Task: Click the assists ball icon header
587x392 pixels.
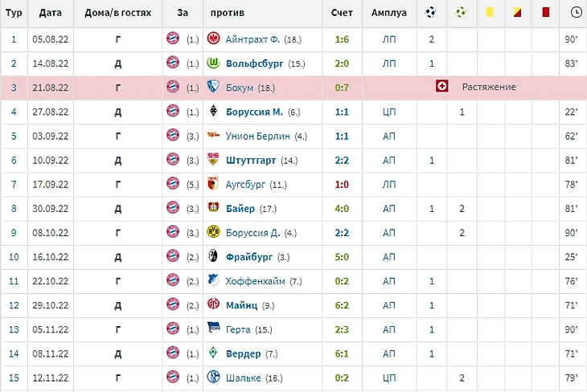Action: click(x=461, y=12)
